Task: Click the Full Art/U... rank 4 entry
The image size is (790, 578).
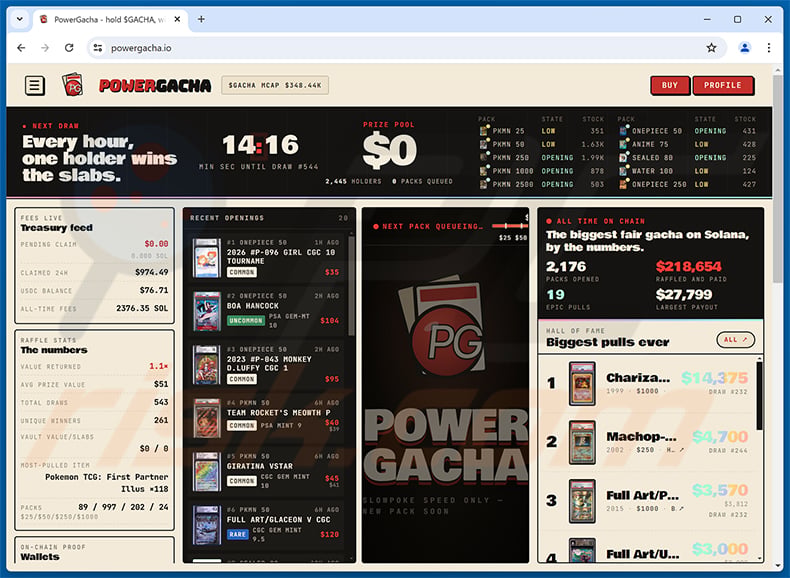Action: [x=647, y=550]
